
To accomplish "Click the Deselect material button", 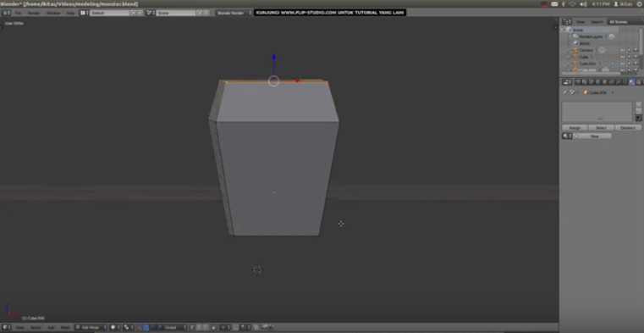I will pos(628,128).
